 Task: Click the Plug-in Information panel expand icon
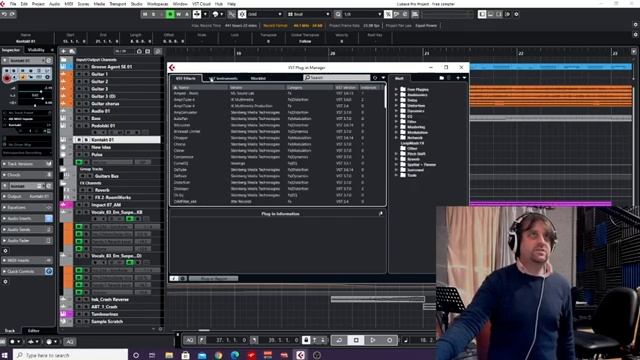coord(380,213)
